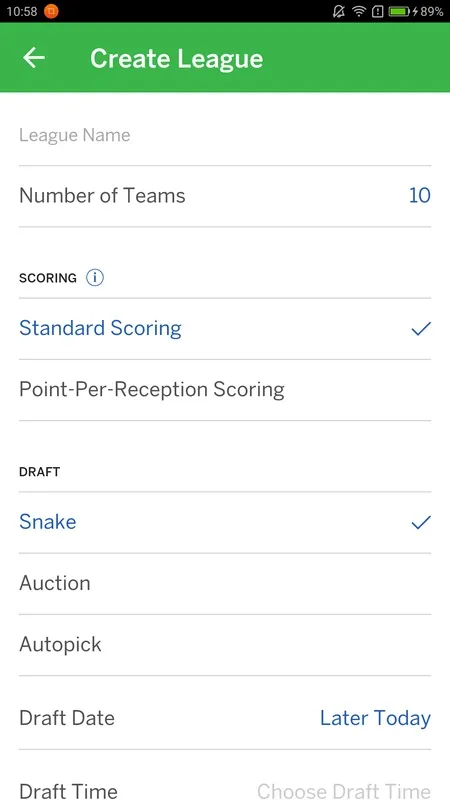Select Snake draft type

[225, 522]
